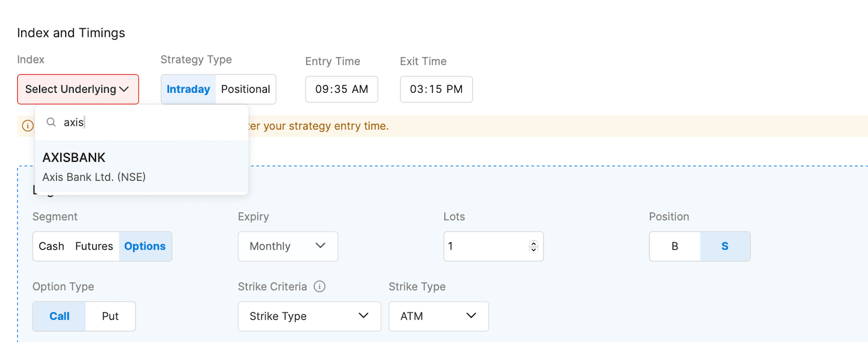Select Intraday strategy type
Screen dimensions: 868x342
tap(188, 89)
